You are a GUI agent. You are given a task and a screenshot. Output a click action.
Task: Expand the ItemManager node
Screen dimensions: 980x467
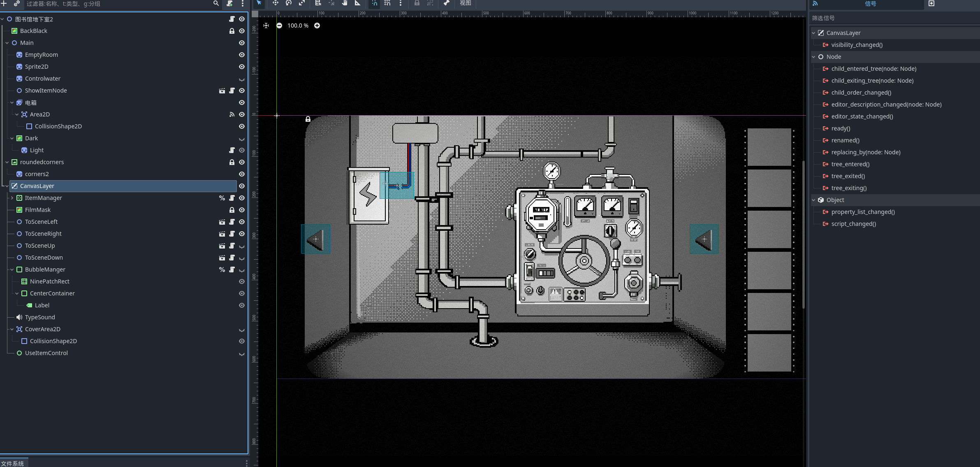(12, 198)
